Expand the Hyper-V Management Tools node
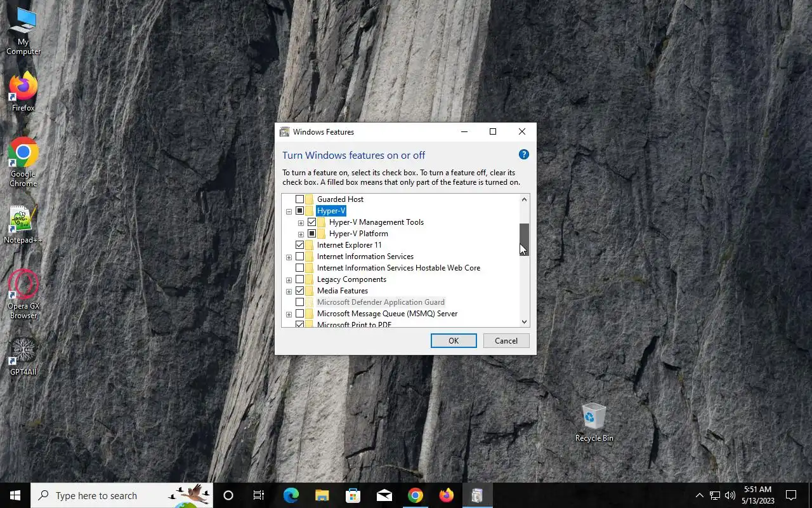The width and height of the screenshot is (812, 508). coord(301,223)
